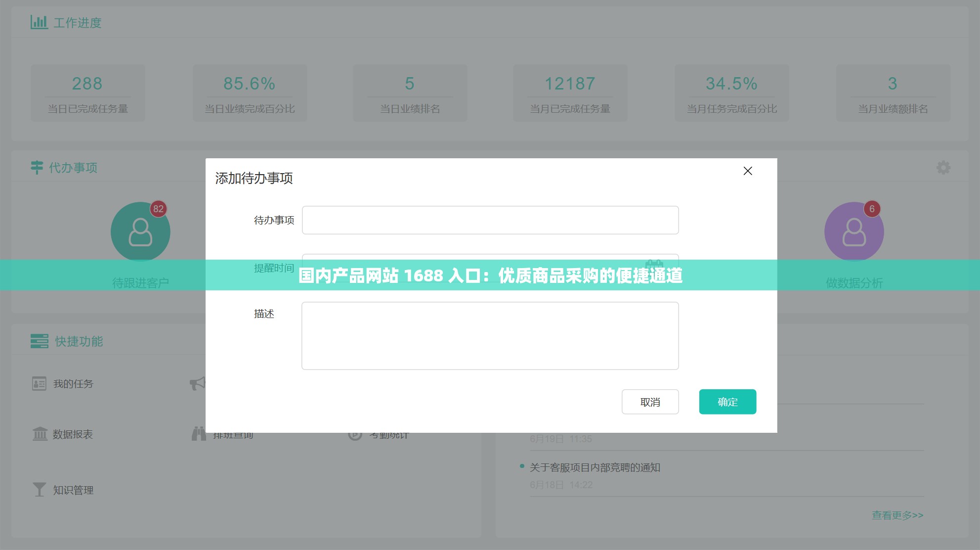Click the 知识管理 funnel icon
Screen dimensions: 980x550
[x=39, y=489]
